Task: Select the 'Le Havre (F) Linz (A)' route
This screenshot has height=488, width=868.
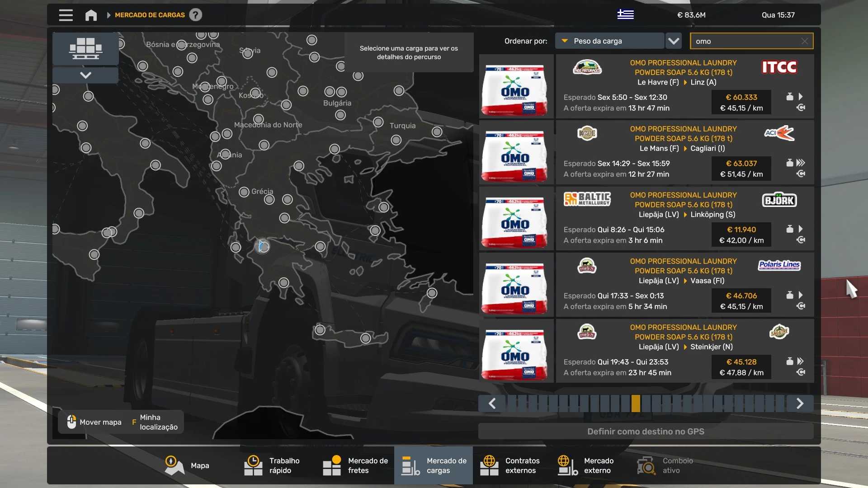Action: 677,82
